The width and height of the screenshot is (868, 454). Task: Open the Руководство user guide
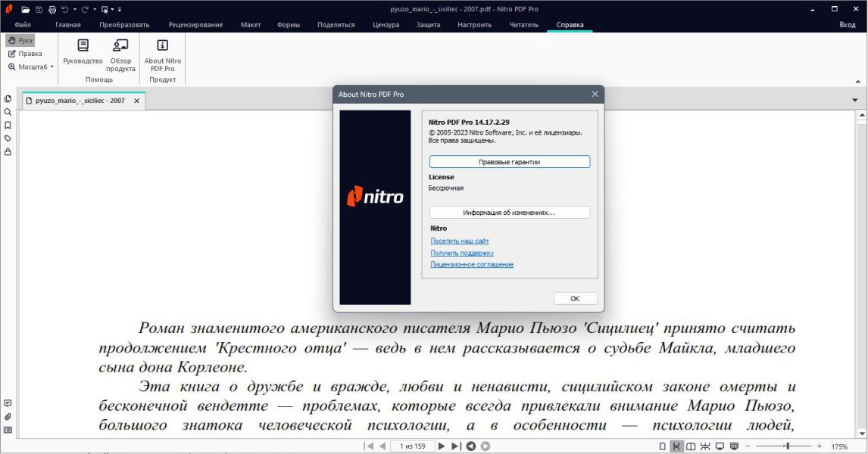coord(83,52)
